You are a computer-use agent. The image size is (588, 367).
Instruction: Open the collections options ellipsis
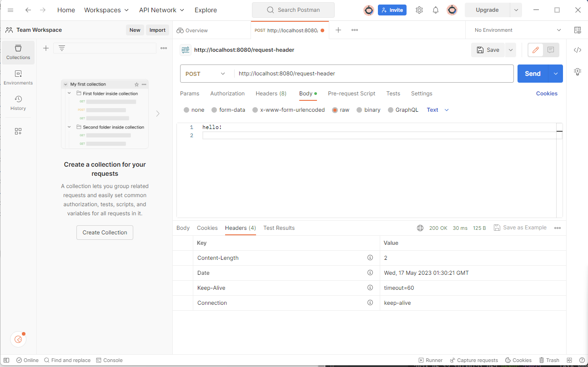click(x=164, y=48)
